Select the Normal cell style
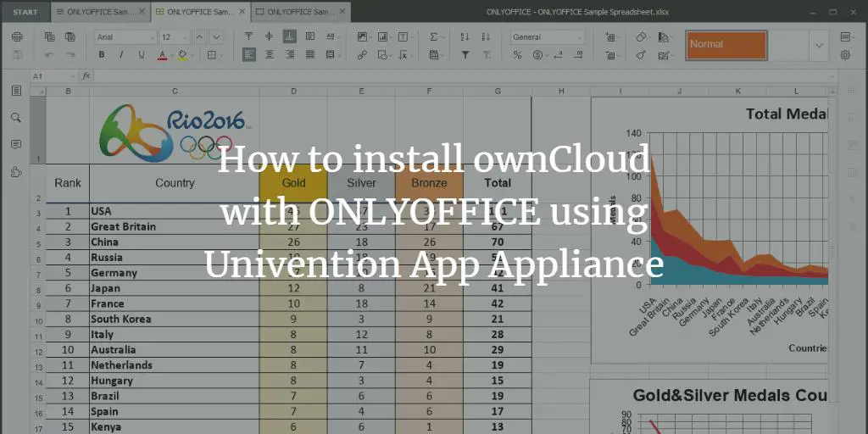 [726, 45]
